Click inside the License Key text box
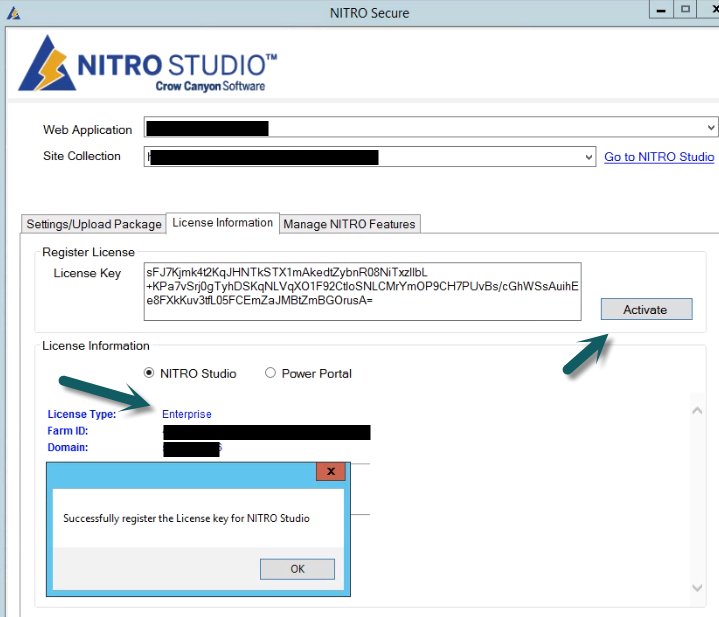 pos(362,292)
